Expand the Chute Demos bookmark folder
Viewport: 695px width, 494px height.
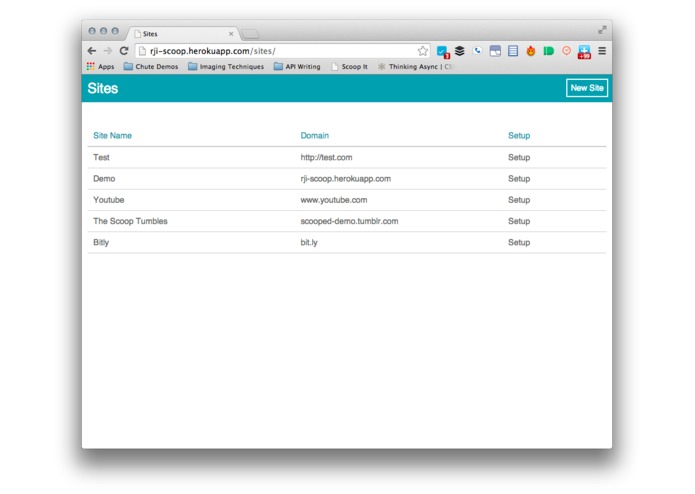[x=151, y=66]
